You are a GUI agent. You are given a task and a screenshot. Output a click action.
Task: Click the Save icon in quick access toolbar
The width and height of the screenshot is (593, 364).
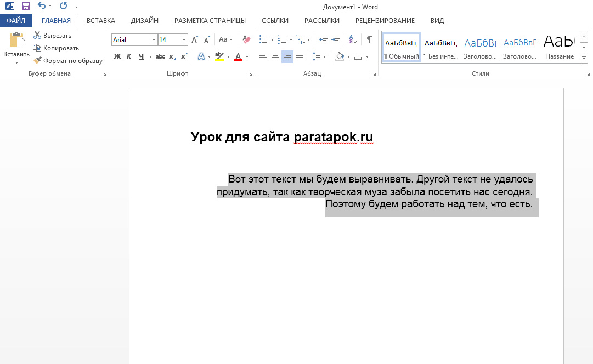coord(26,7)
